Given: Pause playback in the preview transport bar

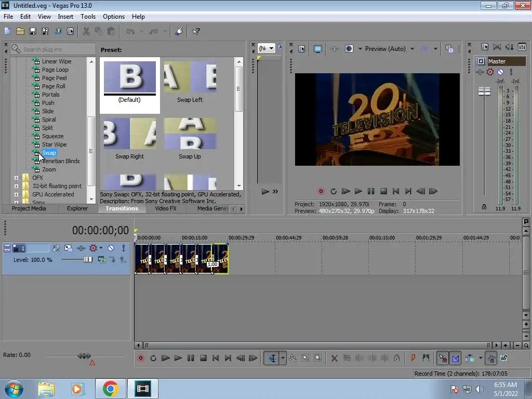Looking at the screenshot, I should click(x=371, y=191).
